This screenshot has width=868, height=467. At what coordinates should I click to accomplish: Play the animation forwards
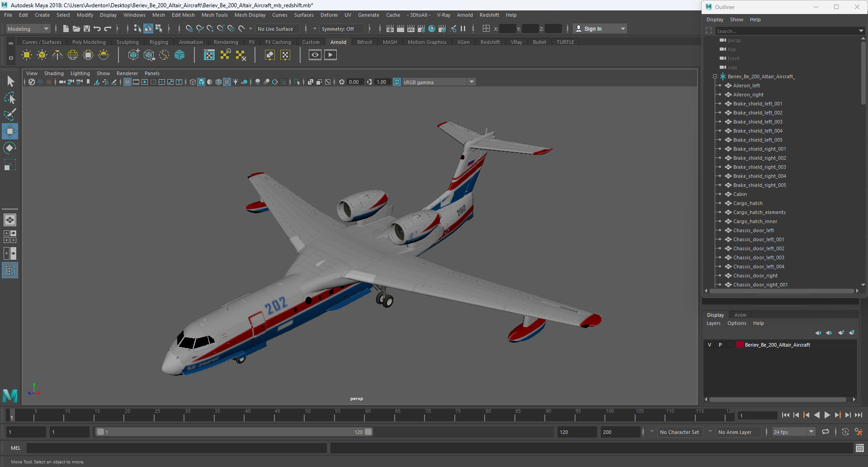click(x=827, y=415)
